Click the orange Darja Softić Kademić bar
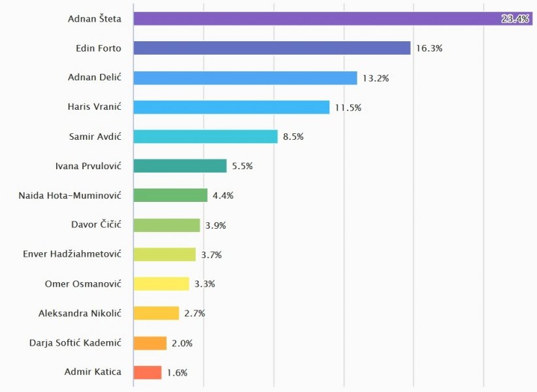537x392 pixels. [x=150, y=343]
